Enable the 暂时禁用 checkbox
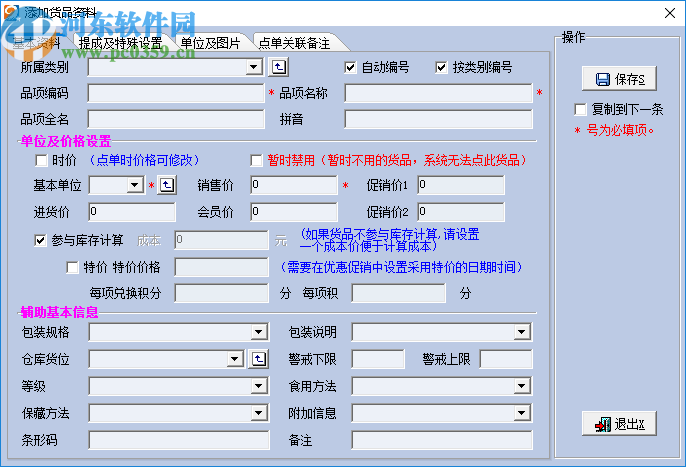 click(256, 161)
